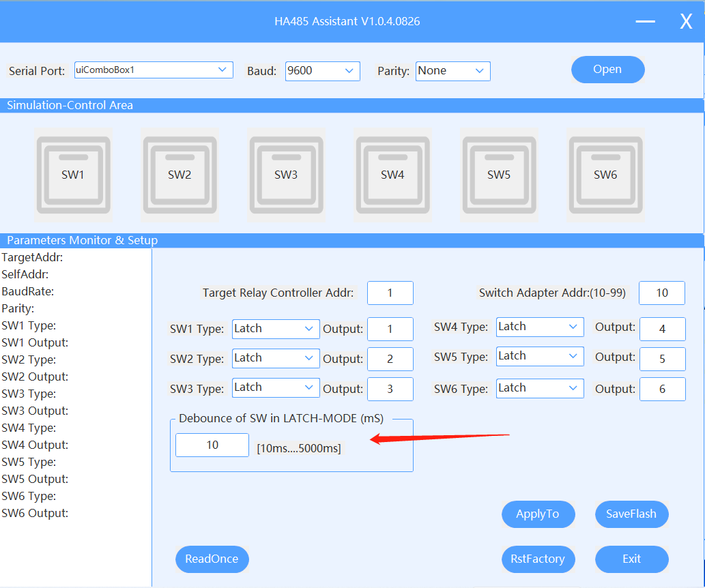Image resolution: width=705 pixels, height=588 pixels.
Task: Click the ReadOnce button
Action: point(212,559)
